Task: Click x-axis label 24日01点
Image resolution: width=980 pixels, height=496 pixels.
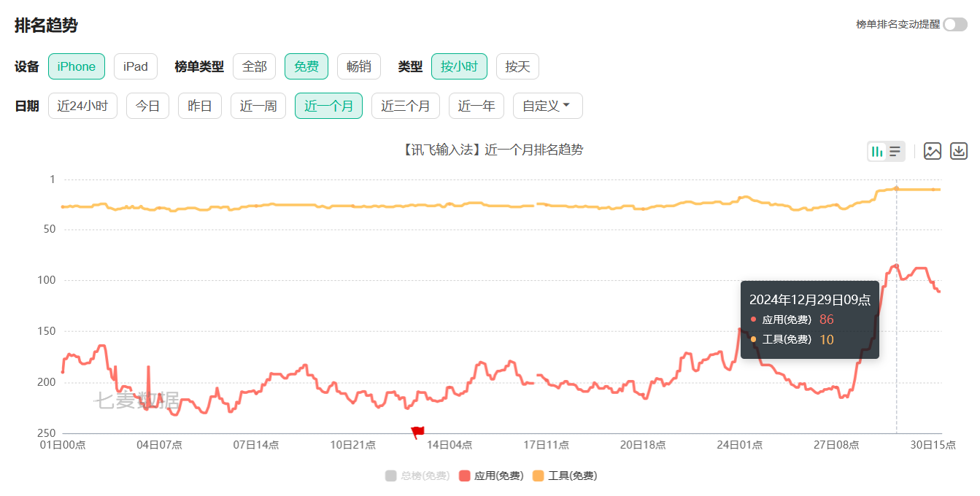Action: [740, 444]
